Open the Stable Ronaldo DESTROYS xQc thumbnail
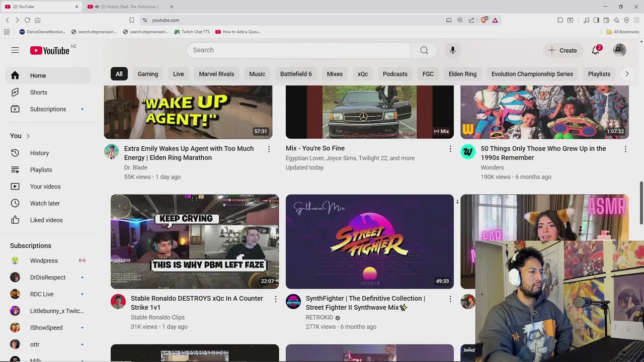644x362 pixels. tap(195, 241)
